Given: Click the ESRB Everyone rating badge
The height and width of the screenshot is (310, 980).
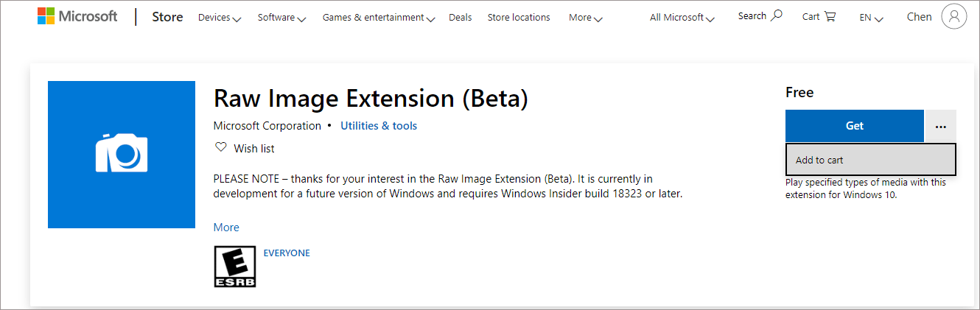Looking at the screenshot, I should (x=234, y=267).
